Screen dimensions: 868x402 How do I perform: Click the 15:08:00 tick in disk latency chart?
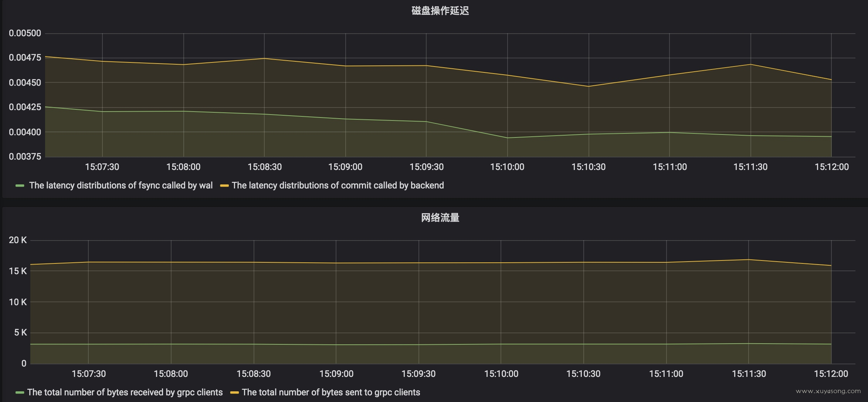click(x=183, y=167)
